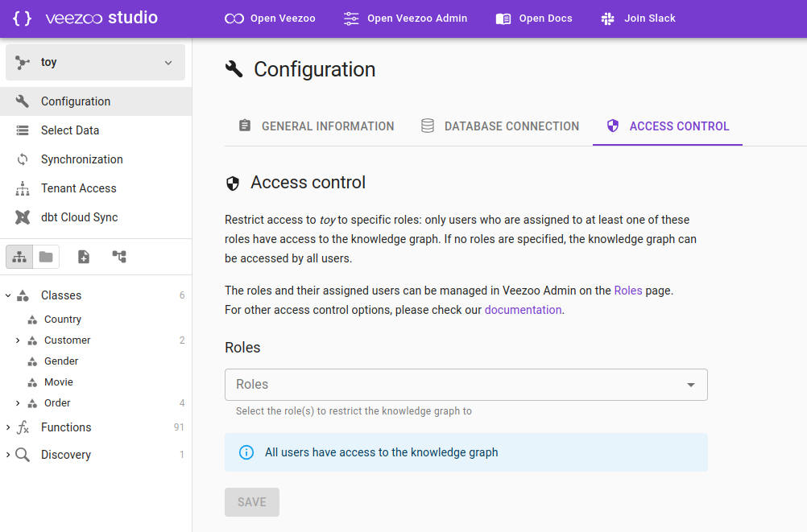This screenshot has height=532, width=807.
Task: Click into the Roles selection field
Action: [466, 385]
